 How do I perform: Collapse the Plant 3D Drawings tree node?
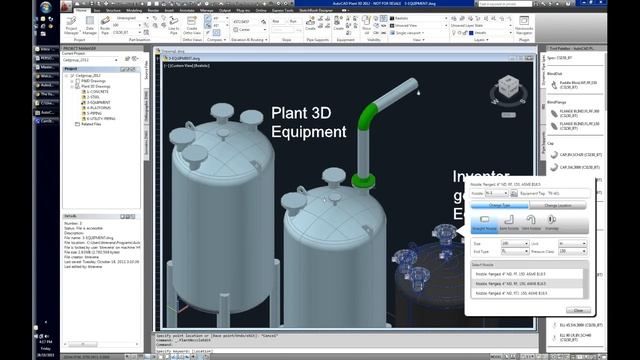(72, 87)
